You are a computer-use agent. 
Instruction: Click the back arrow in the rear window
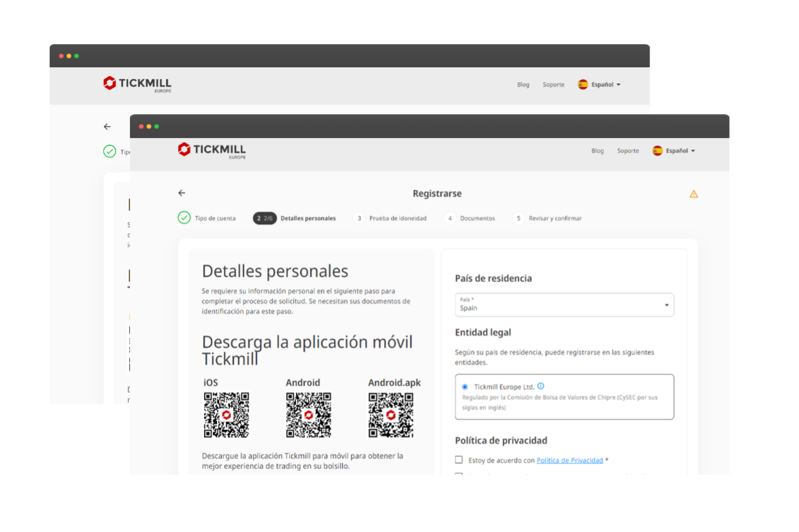[x=107, y=127]
